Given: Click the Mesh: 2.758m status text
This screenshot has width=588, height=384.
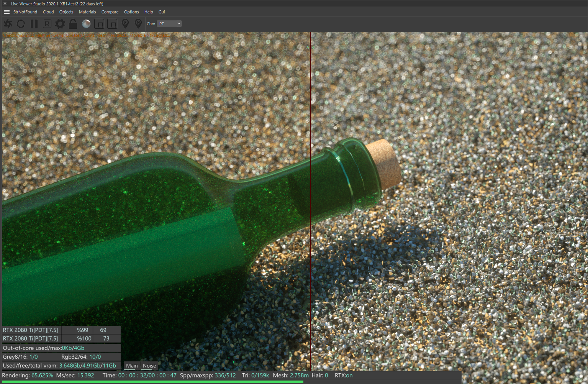Looking at the screenshot, I should (291, 376).
